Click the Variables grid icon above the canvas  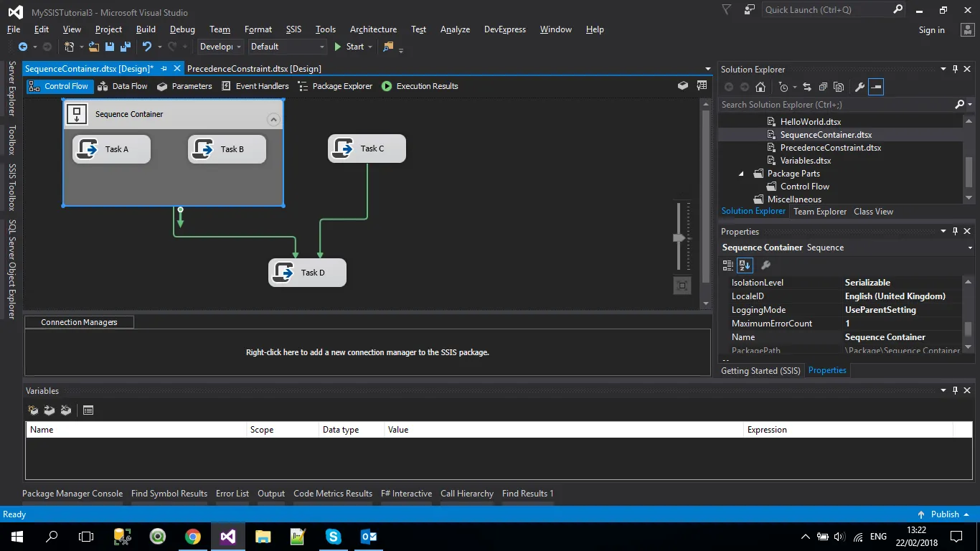702,86
